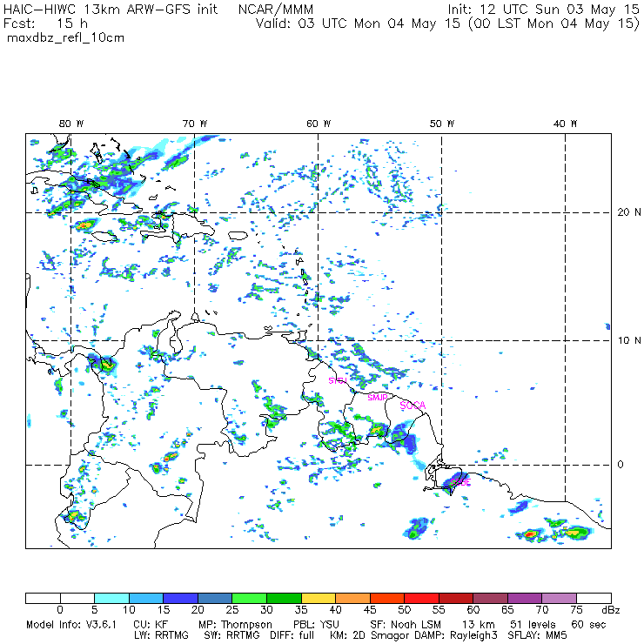Viewport: 644px width, 644px height.
Task: Click the orange 40–45 dBz legend swatch
Action: (352, 598)
